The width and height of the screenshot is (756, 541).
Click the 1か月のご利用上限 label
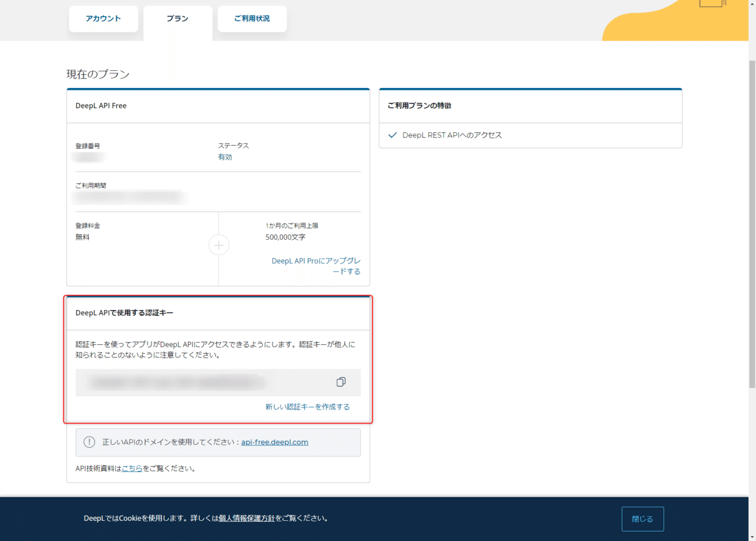click(x=292, y=226)
